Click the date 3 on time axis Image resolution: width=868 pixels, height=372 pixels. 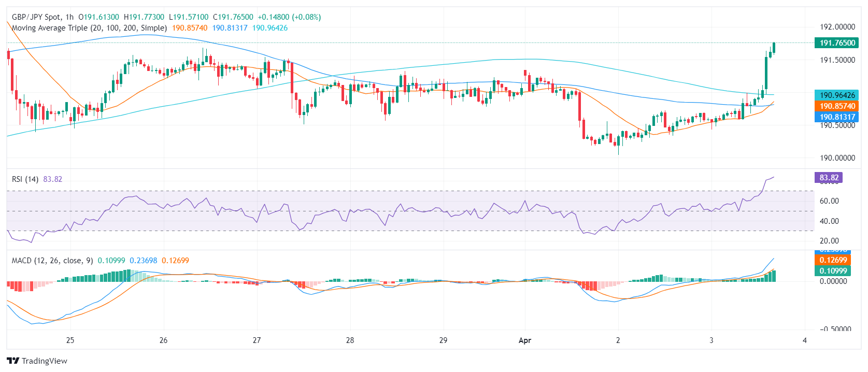pos(712,340)
